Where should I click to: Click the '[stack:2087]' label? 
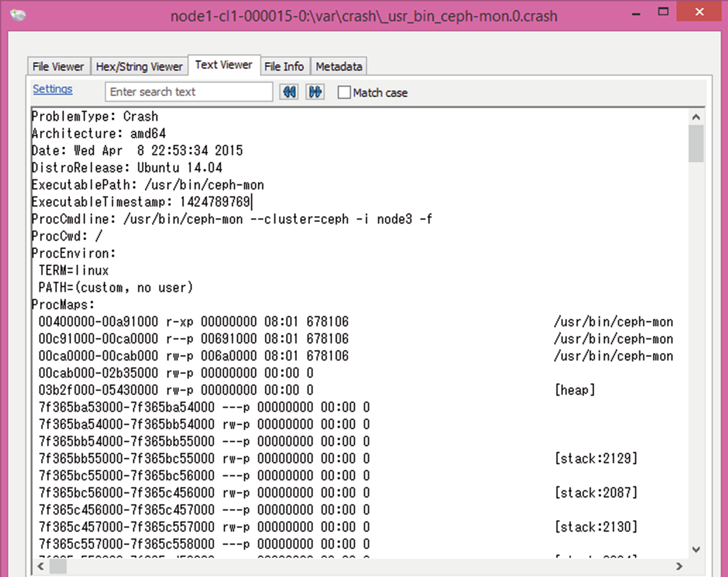point(596,493)
